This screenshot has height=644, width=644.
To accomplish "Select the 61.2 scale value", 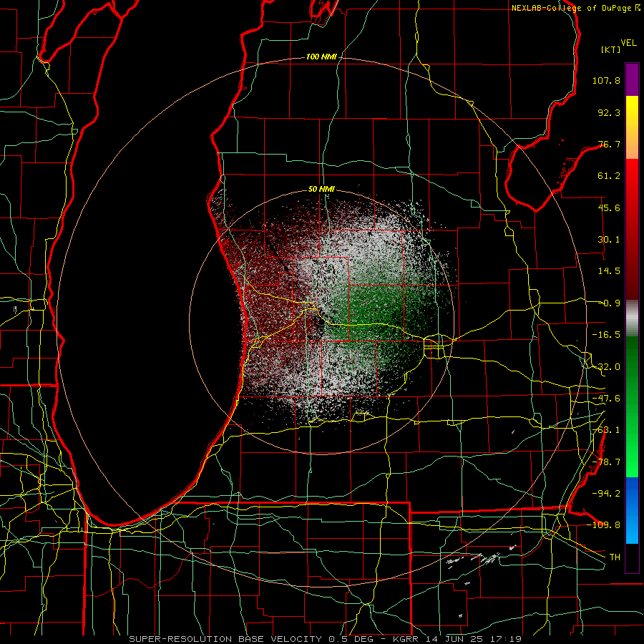I will (609, 176).
